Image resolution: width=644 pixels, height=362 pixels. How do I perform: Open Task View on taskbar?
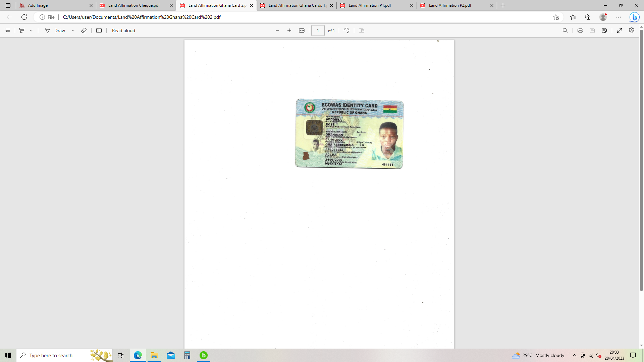121,355
